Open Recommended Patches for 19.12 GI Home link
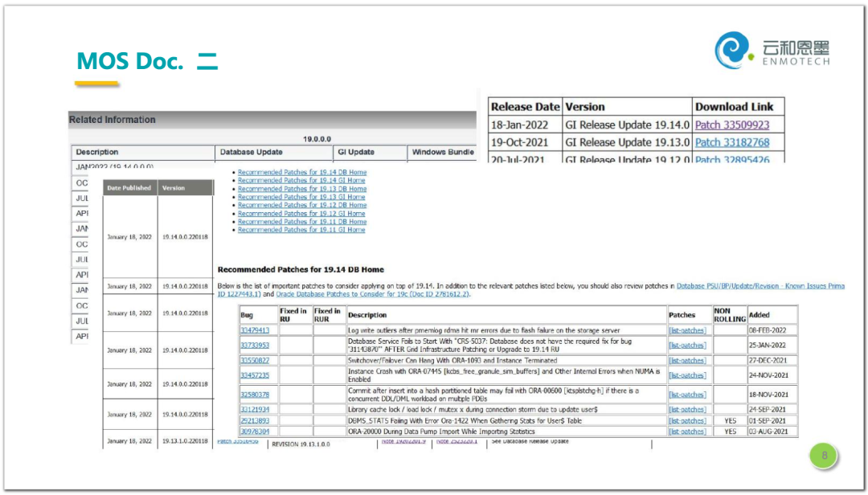The width and height of the screenshot is (868, 495). (x=301, y=213)
